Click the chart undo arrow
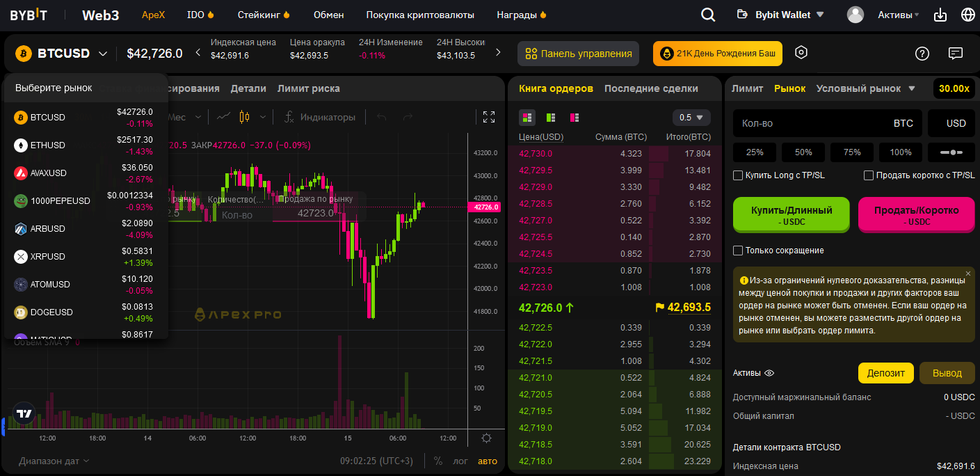This screenshot has height=476, width=980. tap(381, 117)
